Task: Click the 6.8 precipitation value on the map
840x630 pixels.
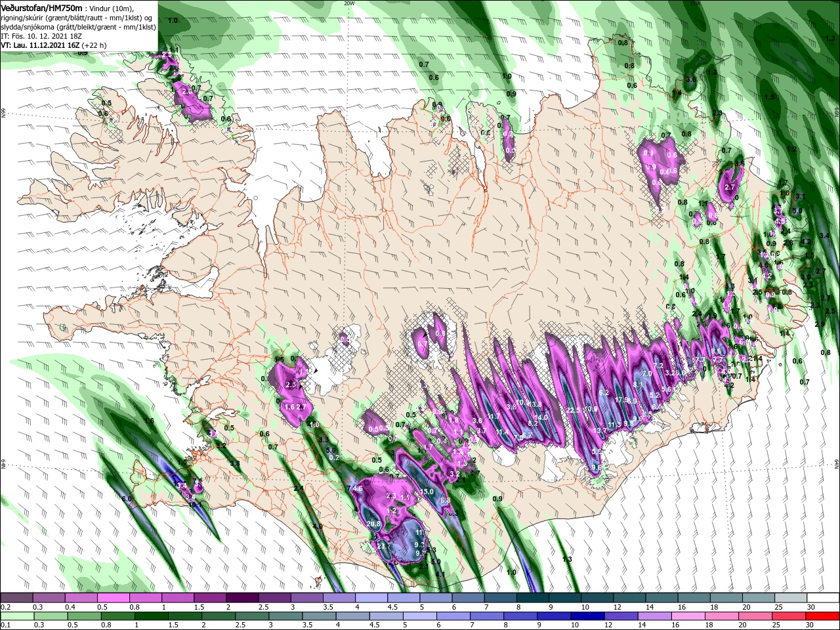Action: 446,500
